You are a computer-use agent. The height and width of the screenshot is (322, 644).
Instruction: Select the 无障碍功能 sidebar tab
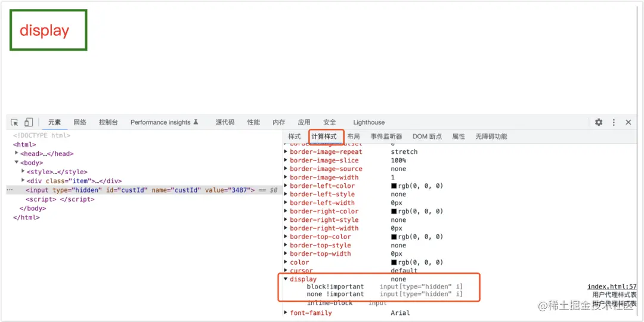[x=491, y=137]
